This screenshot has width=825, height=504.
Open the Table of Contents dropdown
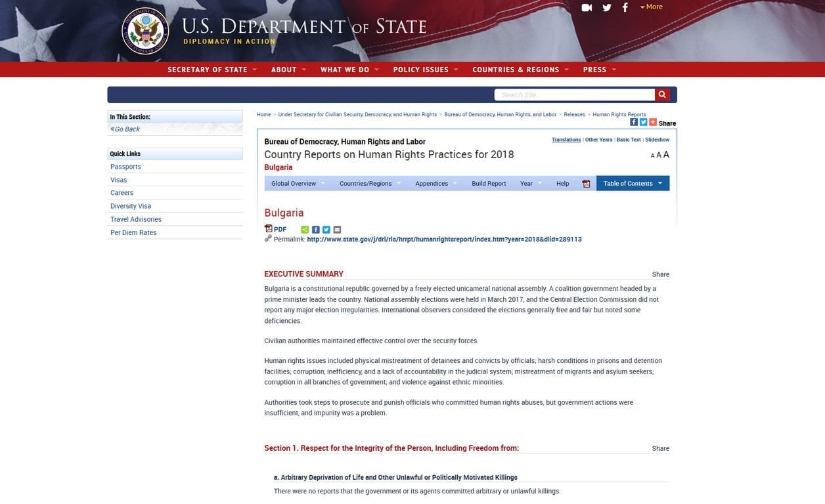(633, 184)
